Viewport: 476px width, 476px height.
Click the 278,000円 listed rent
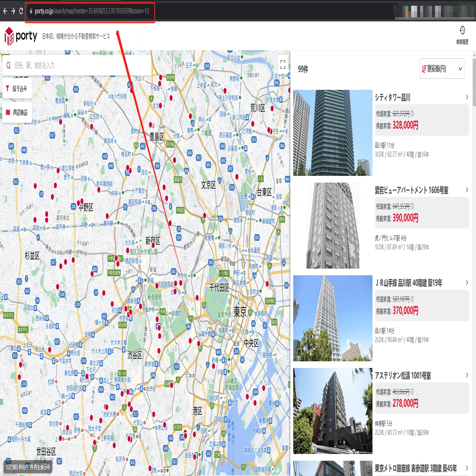click(x=405, y=403)
